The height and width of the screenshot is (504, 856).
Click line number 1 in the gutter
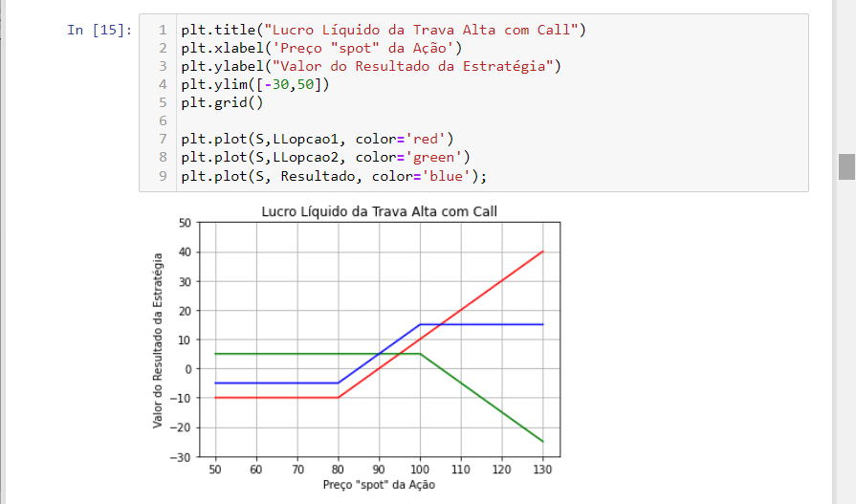point(163,30)
